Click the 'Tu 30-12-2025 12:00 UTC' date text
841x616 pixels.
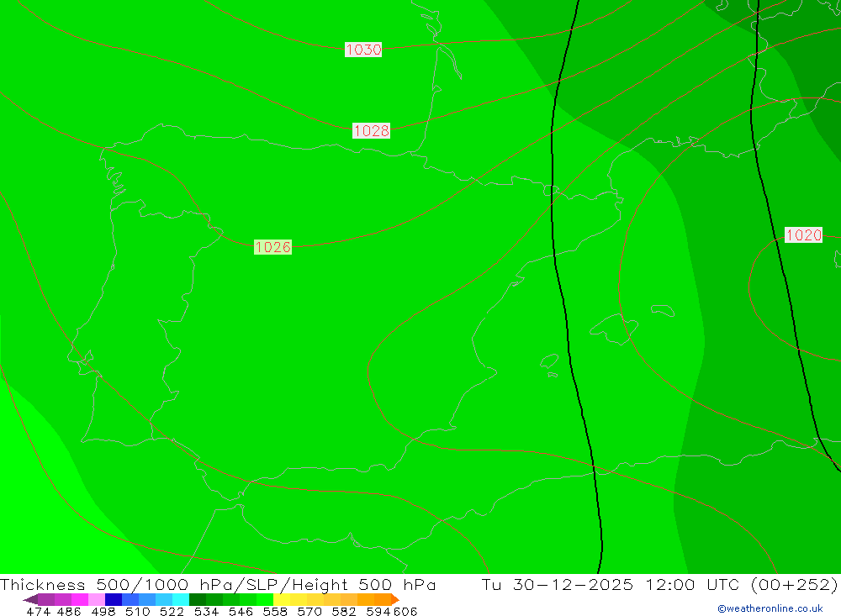(611, 584)
